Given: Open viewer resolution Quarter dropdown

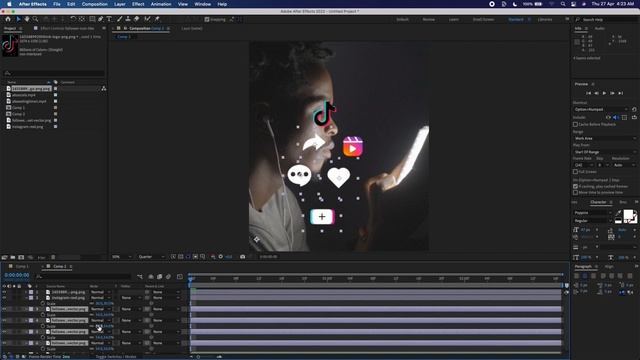Looking at the screenshot, I should coord(151,257).
